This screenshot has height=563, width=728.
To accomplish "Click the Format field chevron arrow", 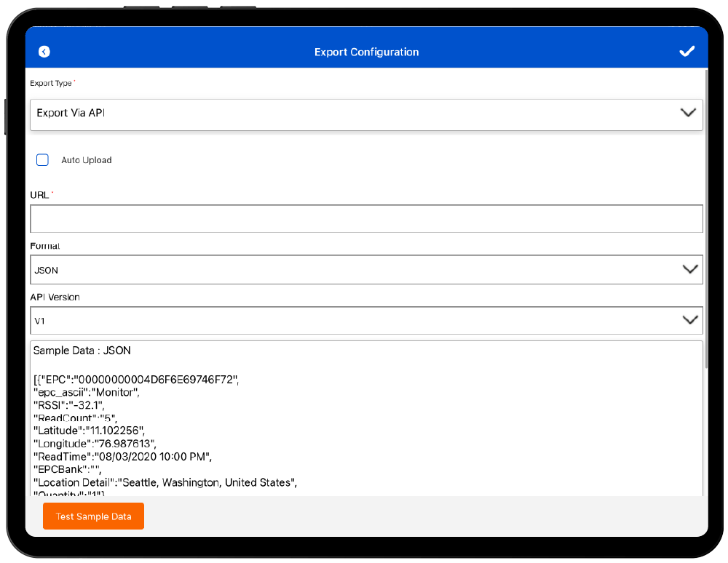I will 690,269.
